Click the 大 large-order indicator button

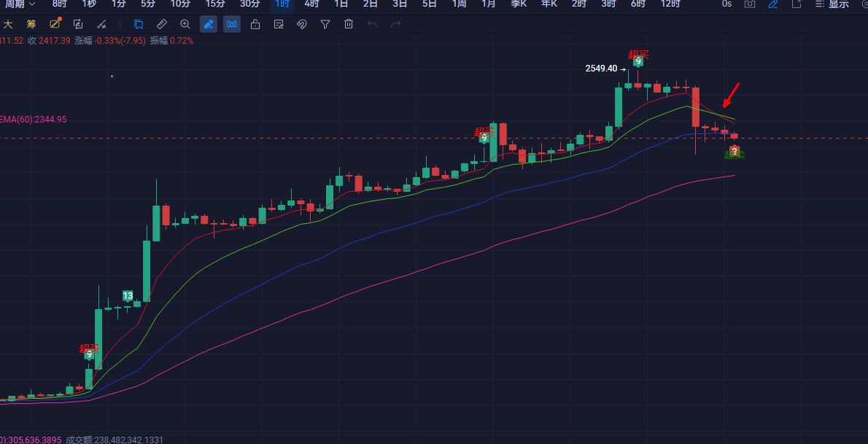click(x=8, y=24)
